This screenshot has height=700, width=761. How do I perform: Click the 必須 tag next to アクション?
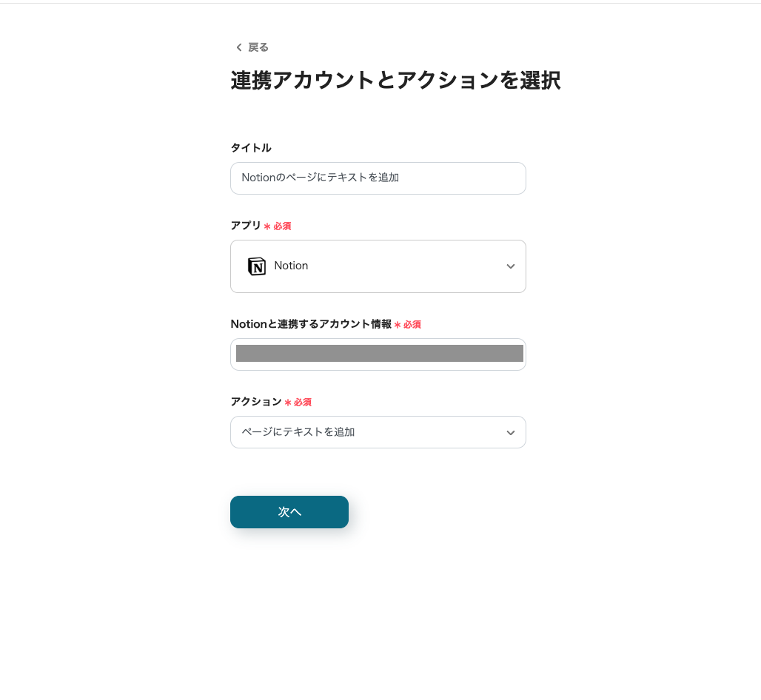303,403
